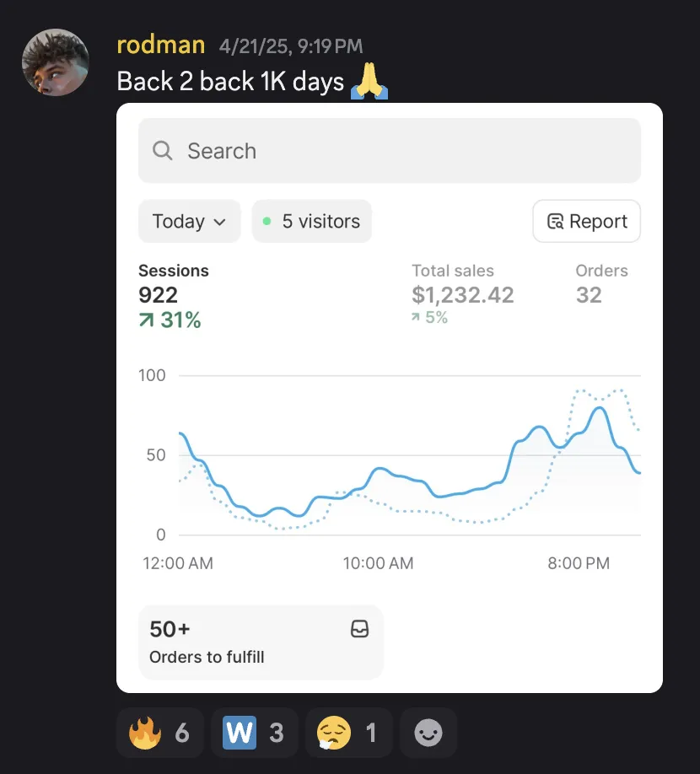Toggle the W emoji reaction
Image resolution: width=700 pixels, height=774 pixels.
click(x=254, y=733)
